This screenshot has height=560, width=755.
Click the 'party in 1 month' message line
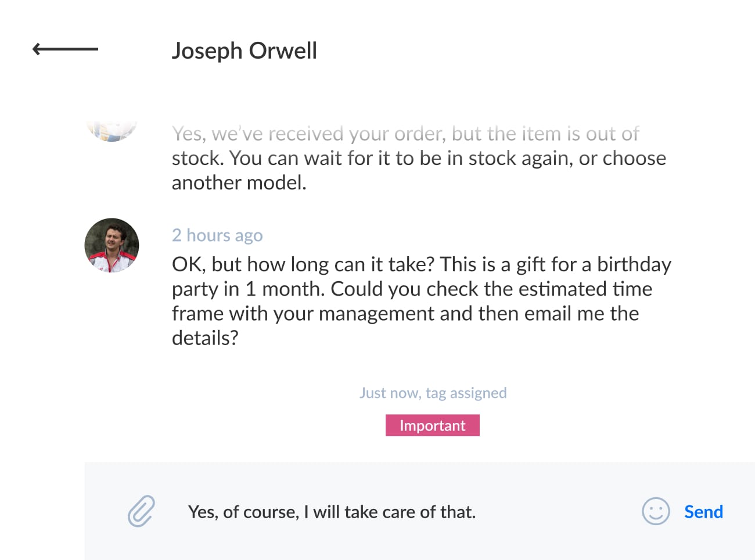pos(411,289)
